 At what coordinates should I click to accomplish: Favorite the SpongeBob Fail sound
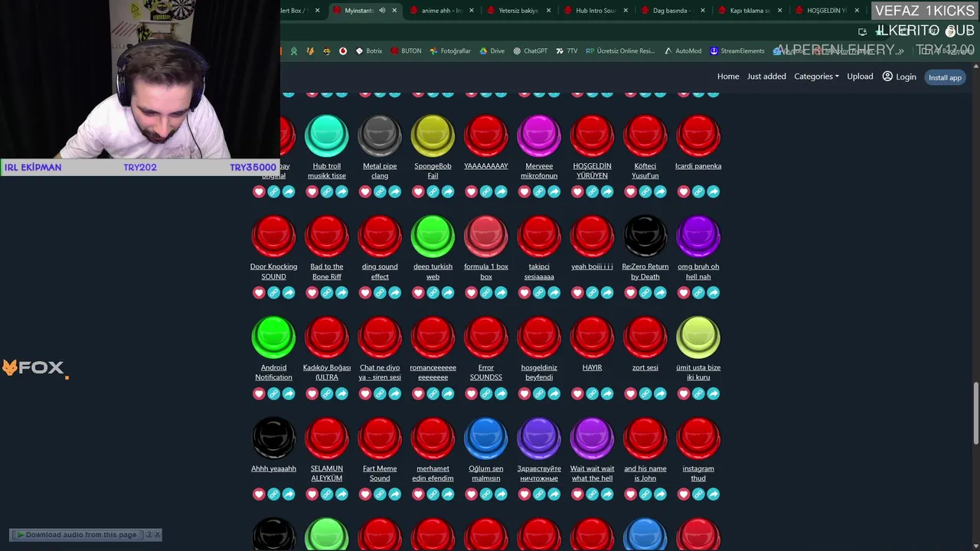coord(418,192)
